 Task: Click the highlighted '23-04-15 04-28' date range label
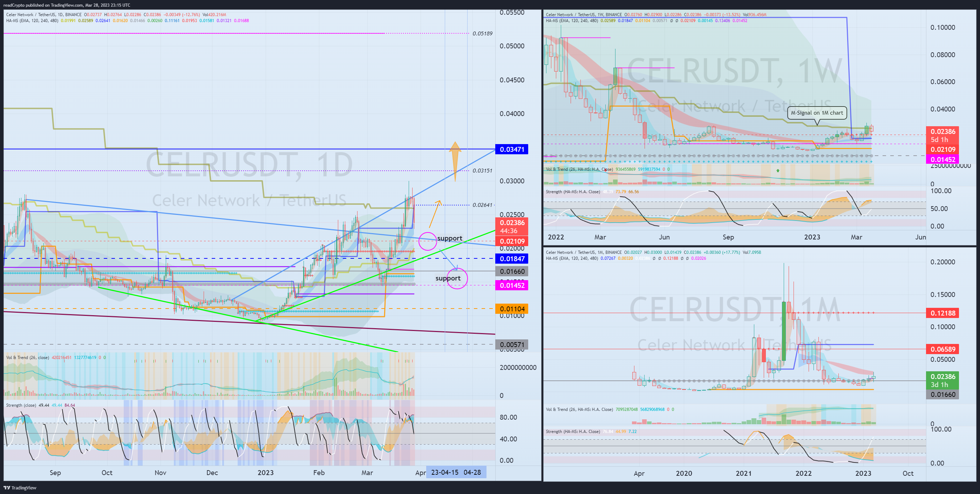[x=456, y=472]
